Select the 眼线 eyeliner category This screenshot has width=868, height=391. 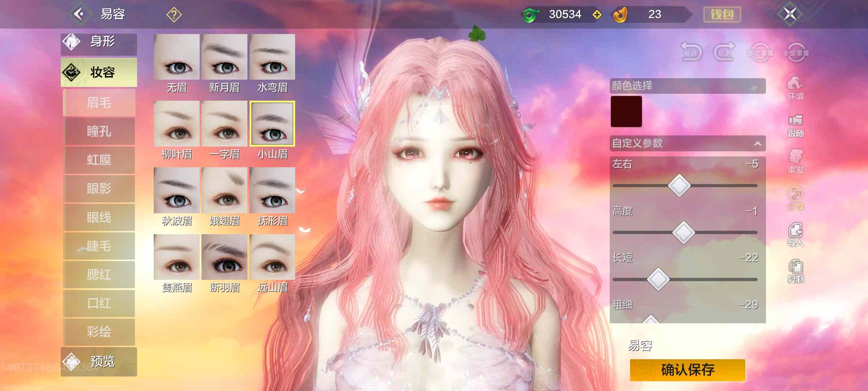coord(99,217)
